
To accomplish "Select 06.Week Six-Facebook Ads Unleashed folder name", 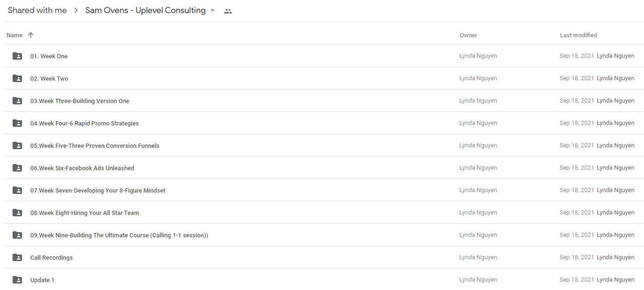I will tap(82, 168).
